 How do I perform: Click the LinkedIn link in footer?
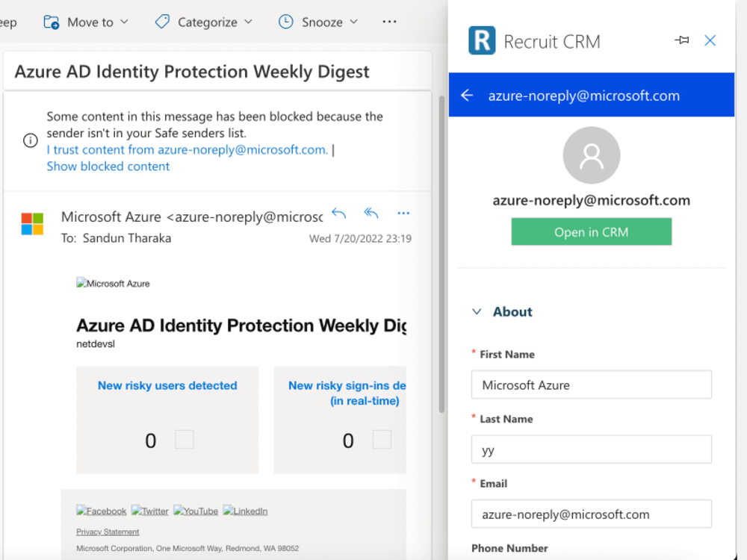[x=245, y=511]
